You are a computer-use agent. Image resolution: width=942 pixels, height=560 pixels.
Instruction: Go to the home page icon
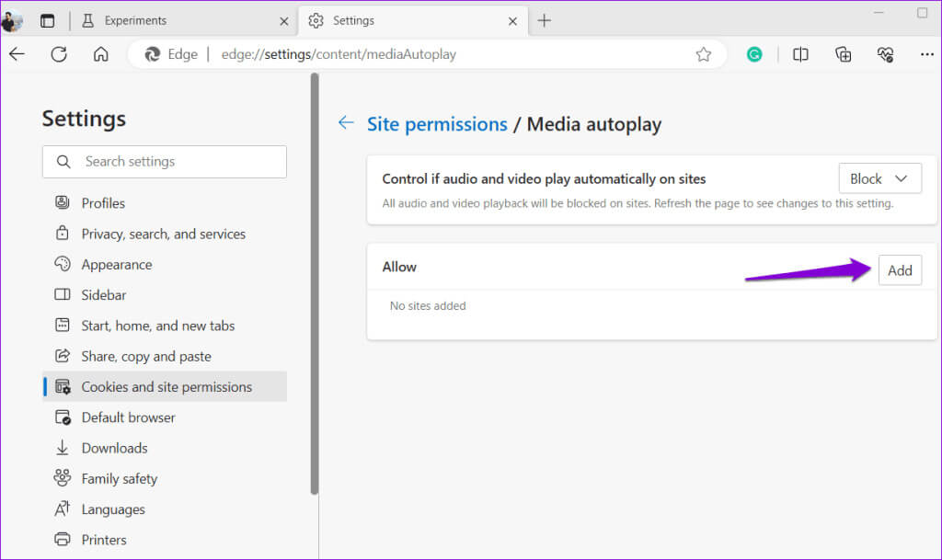(x=101, y=54)
